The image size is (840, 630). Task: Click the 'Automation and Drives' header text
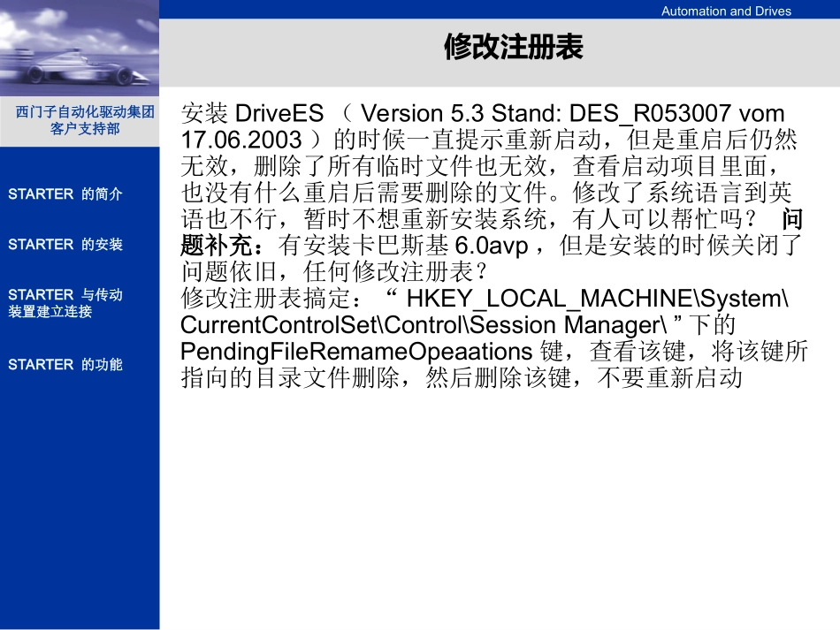click(726, 11)
